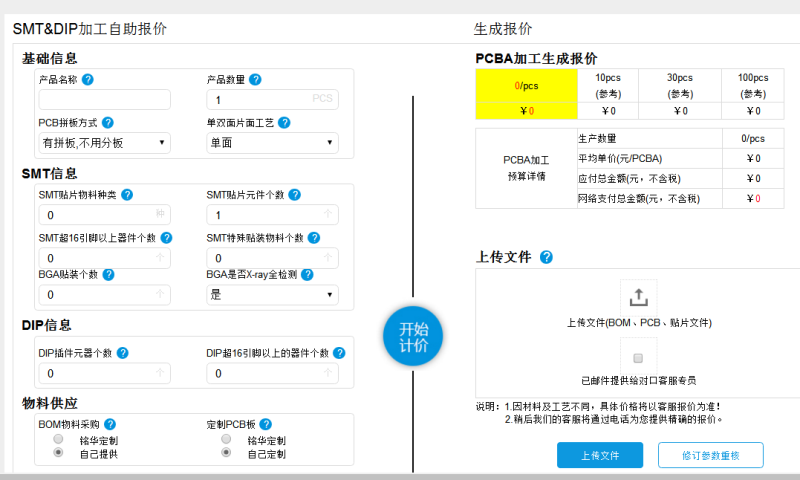Viewport: 800px width, 480px height.
Task: Expand the 单双面片面工艺 dropdown
Action: (272, 143)
